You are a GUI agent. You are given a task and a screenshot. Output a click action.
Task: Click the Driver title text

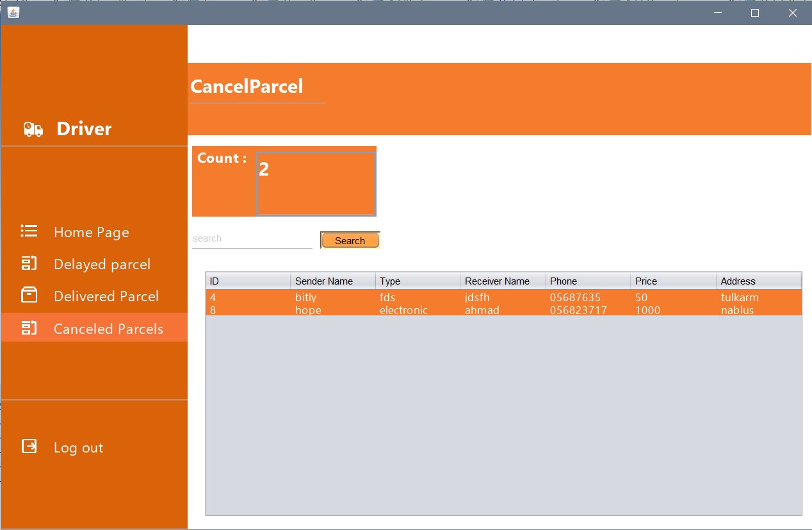84,129
